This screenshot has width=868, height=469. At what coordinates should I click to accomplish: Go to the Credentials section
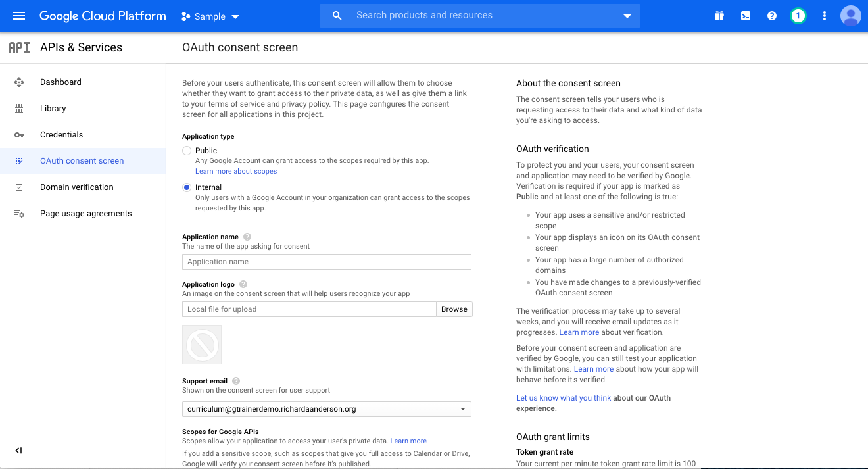(61, 134)
